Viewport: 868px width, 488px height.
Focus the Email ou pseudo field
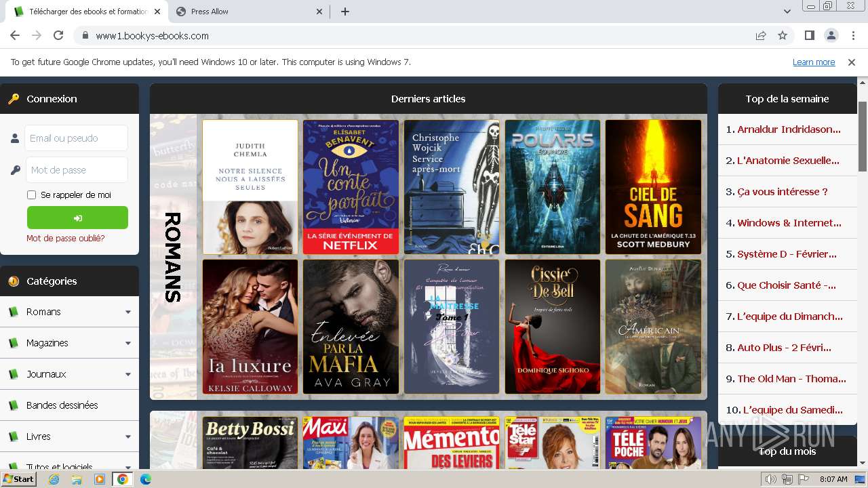click(76, 138)
